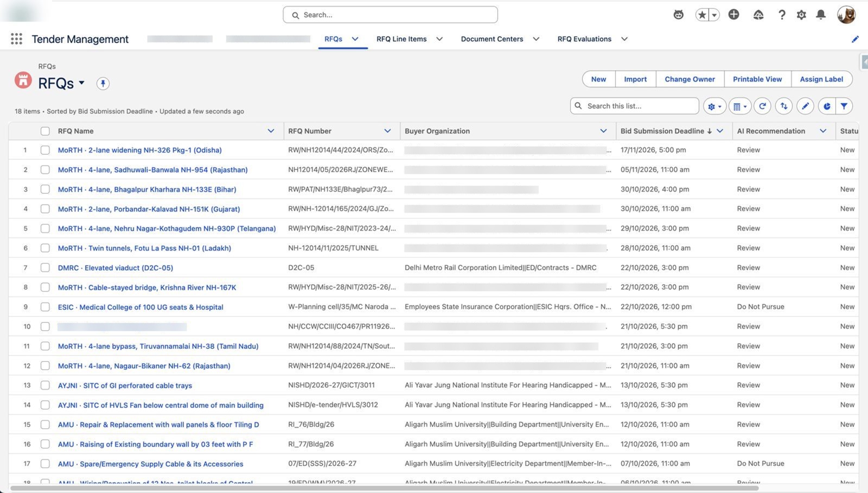Open the Notifications bell
Screen dimensions: 868x493
click(x=821, y=15)
